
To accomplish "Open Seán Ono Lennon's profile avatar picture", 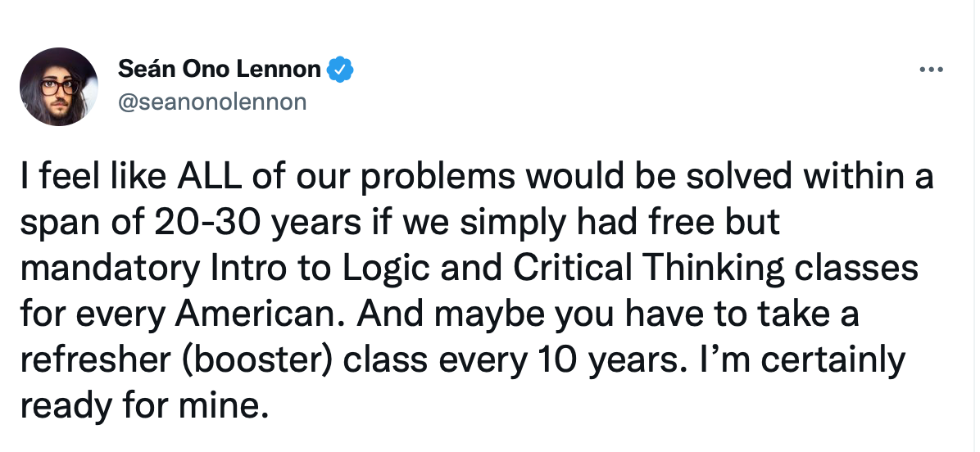I will (x=59, y=87).
